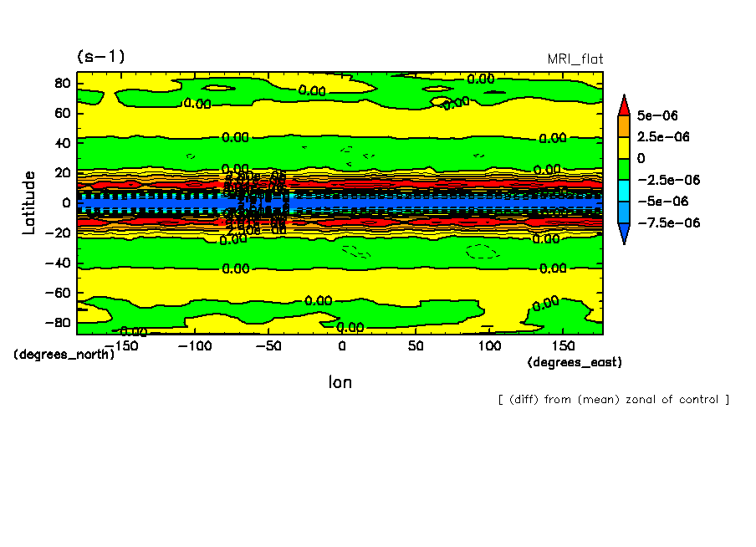Click the cyan colorbar segment
The height and width of the screenshot is (547, 756).
coord(624,191)
